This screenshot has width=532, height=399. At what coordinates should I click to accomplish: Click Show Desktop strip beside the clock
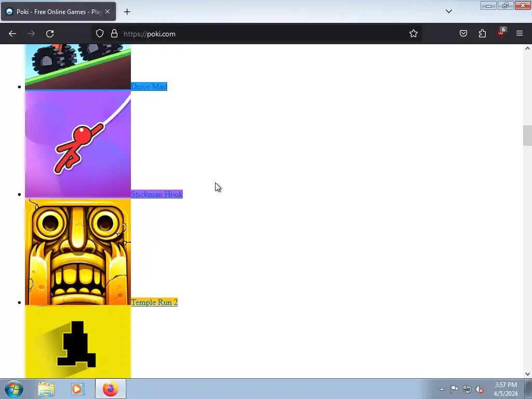pos(528,389)
